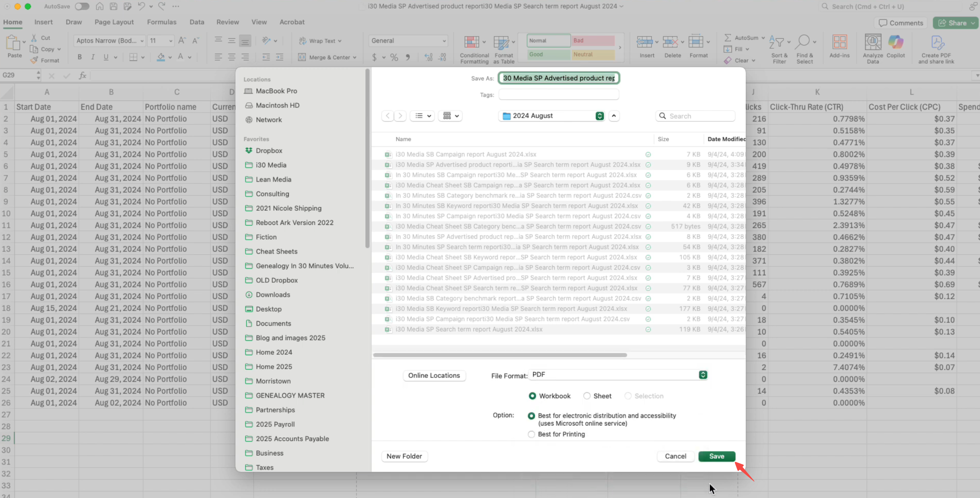The image size is (980, 498).
Task: Click the file list horizontal scrollbar
Action: pos(500,355)
